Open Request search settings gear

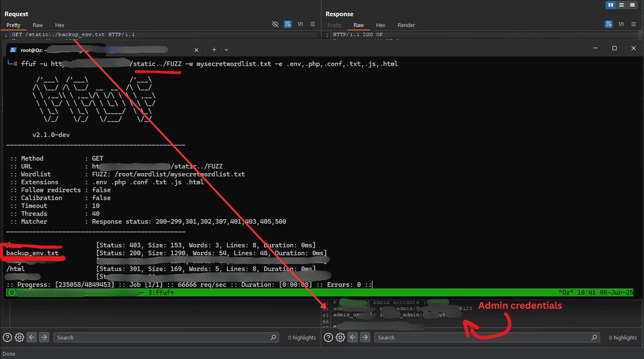[19, 337]
